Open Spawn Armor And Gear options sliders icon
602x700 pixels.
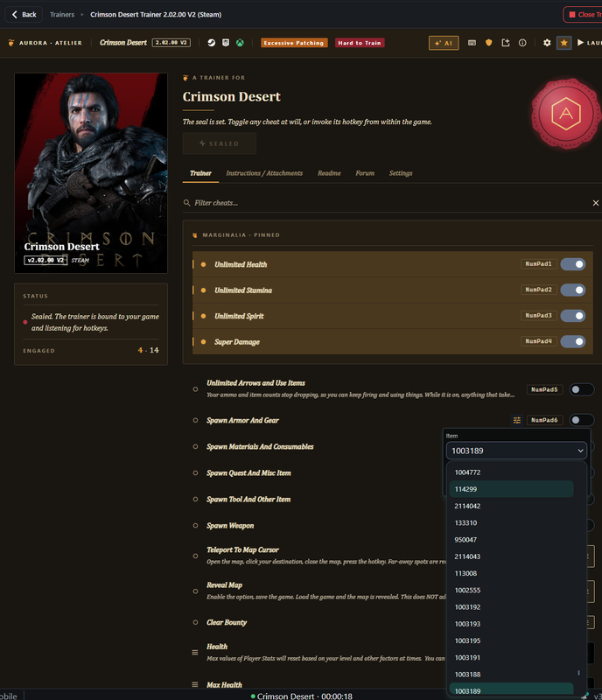coord(517,420)
